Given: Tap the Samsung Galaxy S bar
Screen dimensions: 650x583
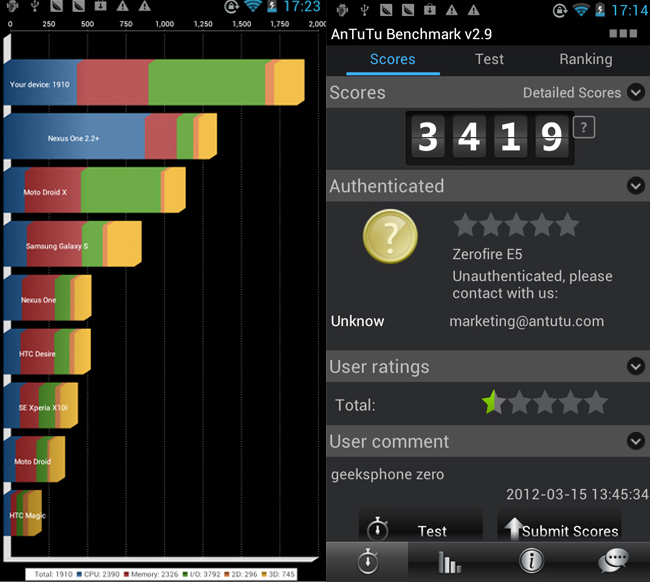Looking at the screenshot, I should 72,244.
